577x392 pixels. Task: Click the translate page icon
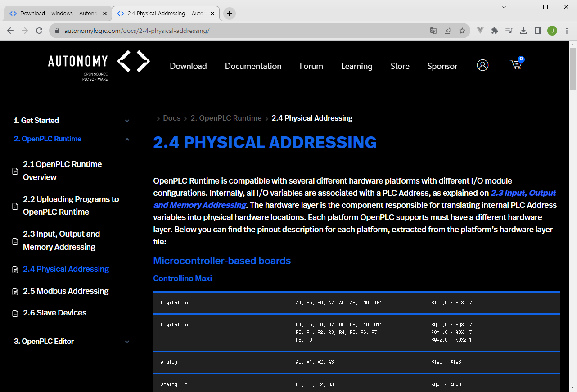point(433,31)
